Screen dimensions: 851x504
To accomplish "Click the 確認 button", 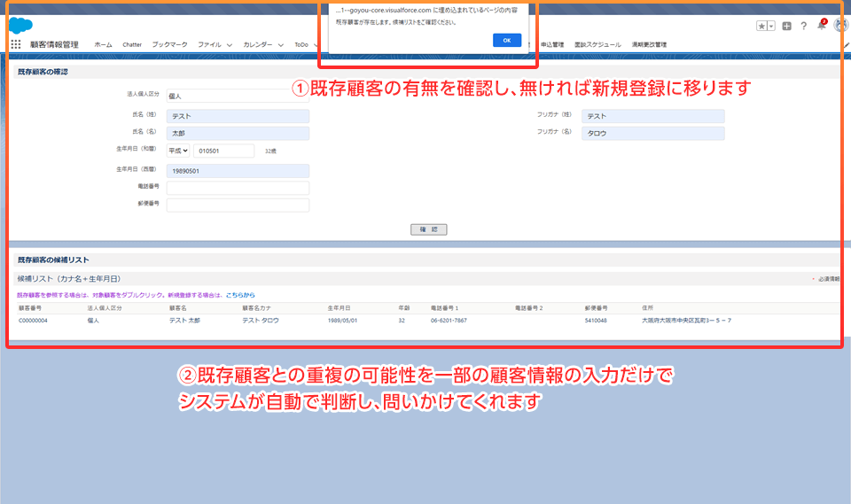I will (x=428, y=229).
